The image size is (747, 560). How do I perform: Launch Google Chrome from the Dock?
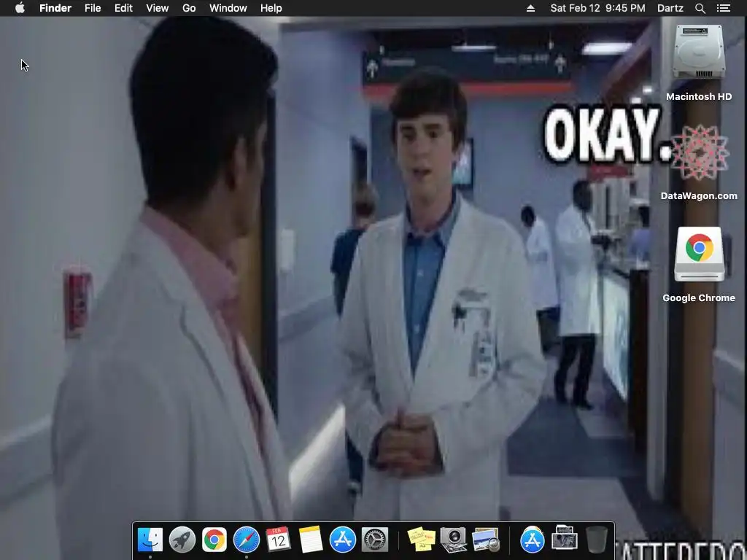click(214, 540)
